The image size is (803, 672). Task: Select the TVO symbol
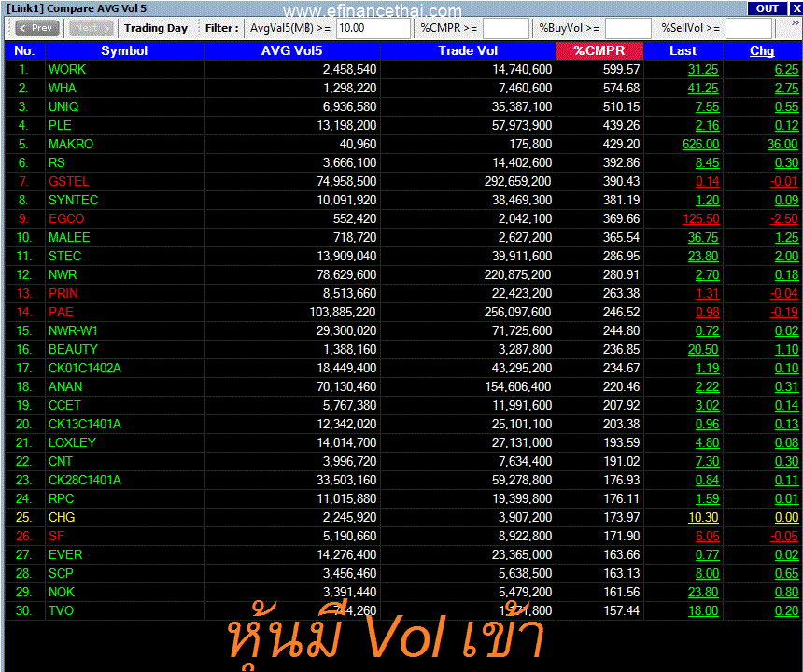[61, 611]
